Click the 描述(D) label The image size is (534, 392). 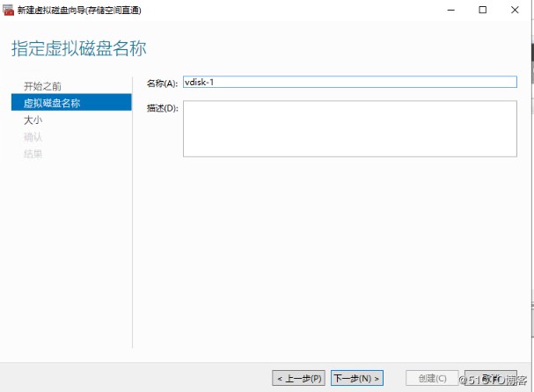click(162, 108)
